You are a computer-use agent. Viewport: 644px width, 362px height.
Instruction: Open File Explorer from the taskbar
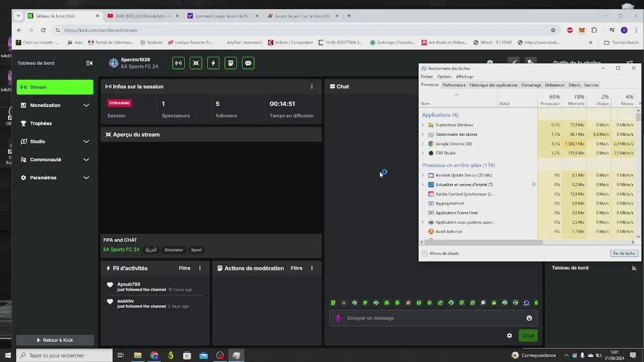pyautogui.click(x=137, y=355)
